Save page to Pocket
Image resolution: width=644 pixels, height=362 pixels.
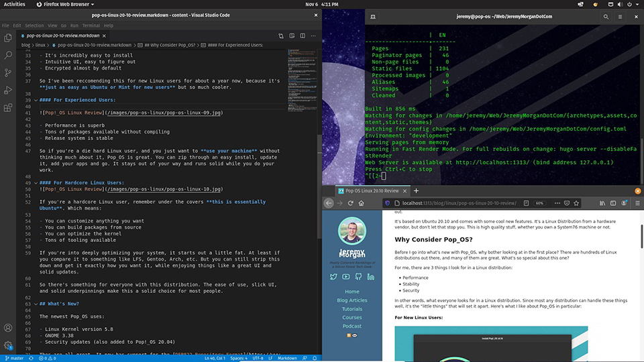pyautogui.click(x=567, y=203)
